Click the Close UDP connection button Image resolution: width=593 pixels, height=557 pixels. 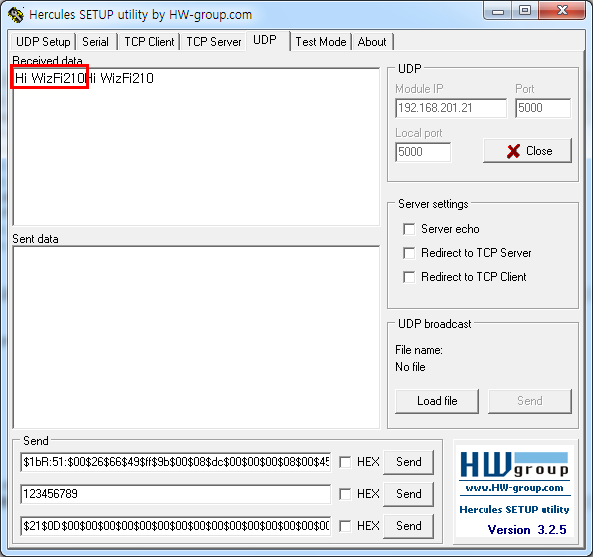(x=527, y=151)
